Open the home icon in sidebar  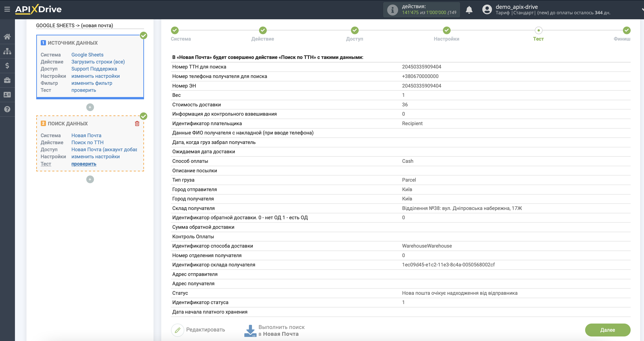point(7,37)
